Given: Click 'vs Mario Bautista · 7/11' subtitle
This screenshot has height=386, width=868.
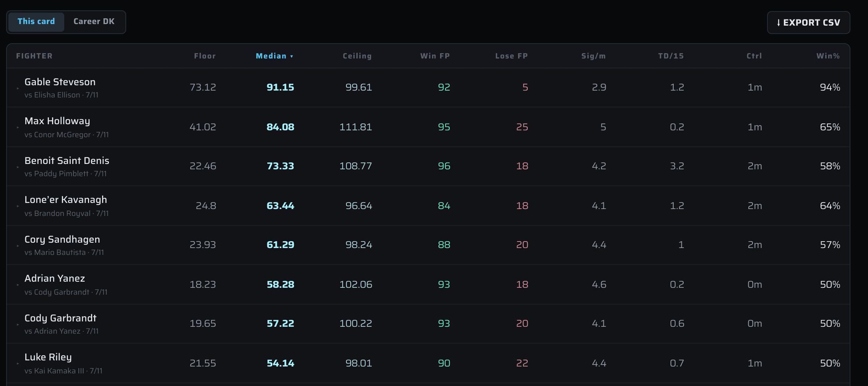Looking at the screenshot, I should point(64,252).
